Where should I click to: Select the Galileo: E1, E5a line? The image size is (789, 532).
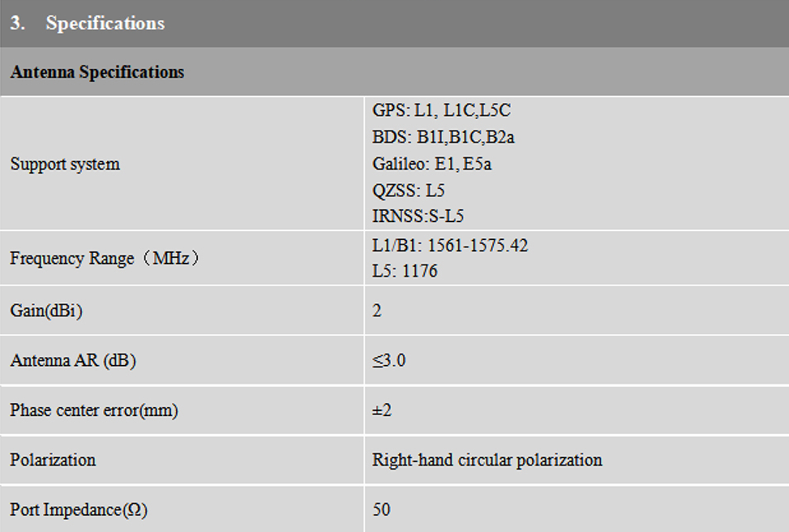click(431, 164)
